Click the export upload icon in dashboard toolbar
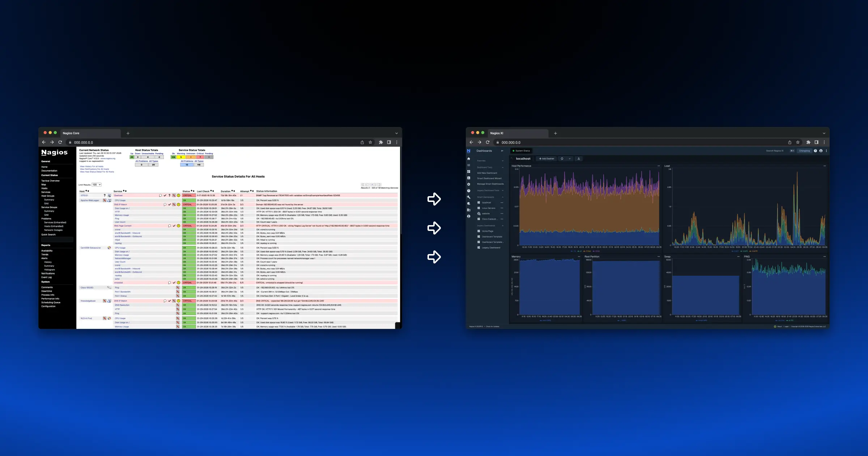The height and width of the screenshot is (456, 868). (579, 159)
